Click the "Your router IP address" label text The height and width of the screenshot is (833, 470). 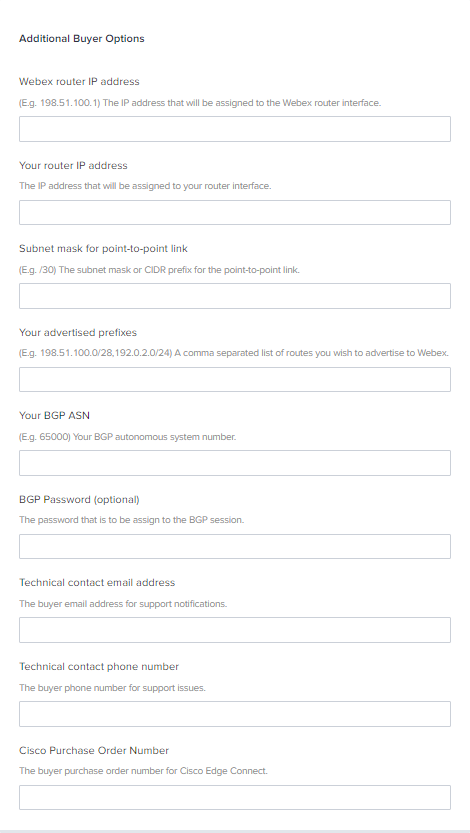[x=73, y=165]
